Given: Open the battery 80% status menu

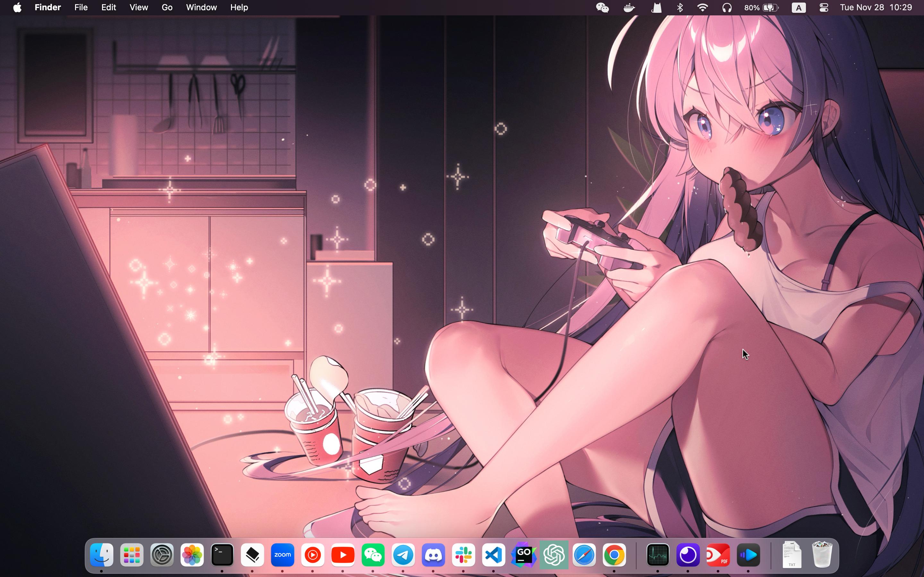Looking at the screenshot, I should tap(761, 8).
